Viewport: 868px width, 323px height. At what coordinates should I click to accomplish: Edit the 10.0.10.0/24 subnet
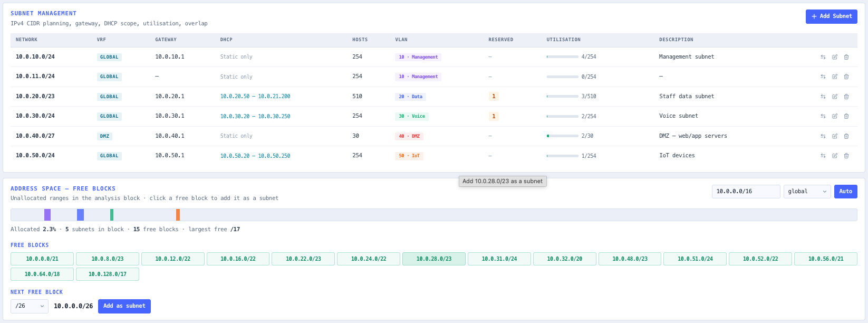point(835,57)
